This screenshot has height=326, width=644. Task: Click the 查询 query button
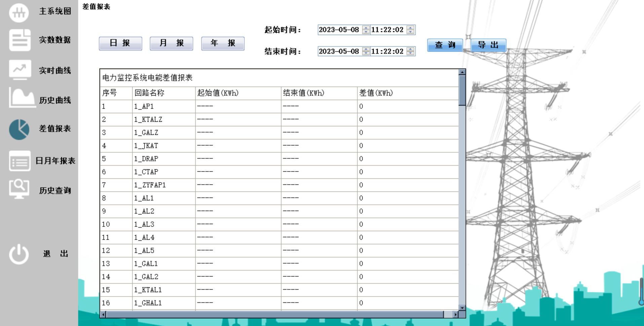pos(445,45)
